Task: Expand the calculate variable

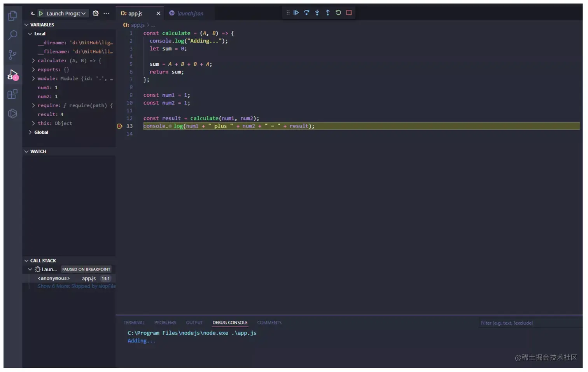Action: (33, 61)
